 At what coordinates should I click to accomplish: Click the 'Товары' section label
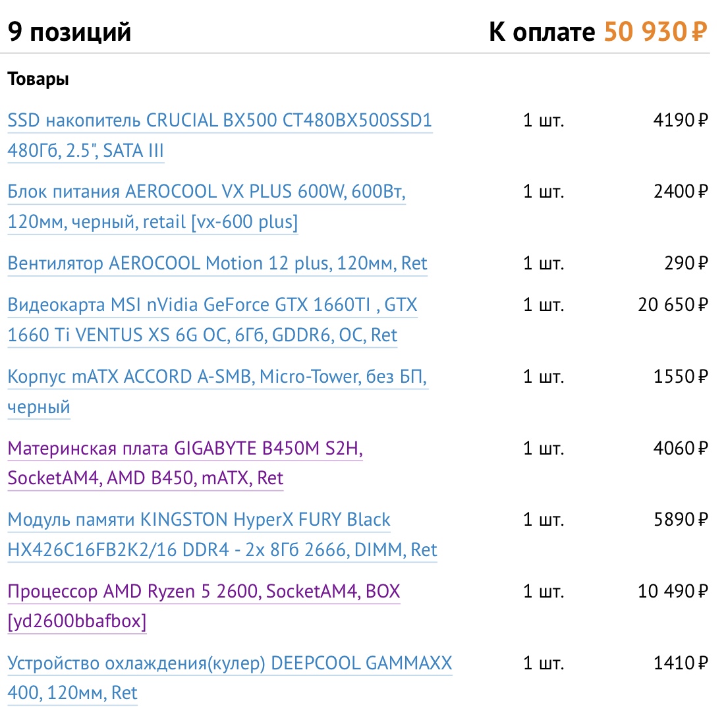38,80
